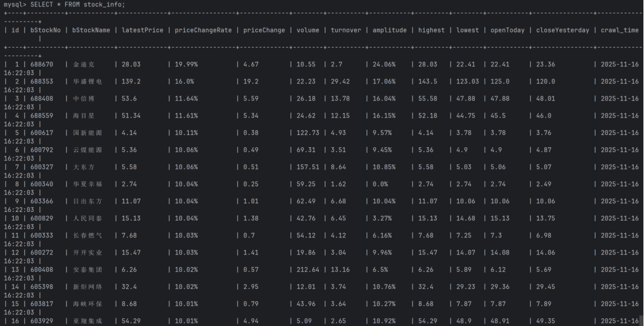The image size is (644, 326).
Task: Click stock name 海峡环保
Action: 87,304
